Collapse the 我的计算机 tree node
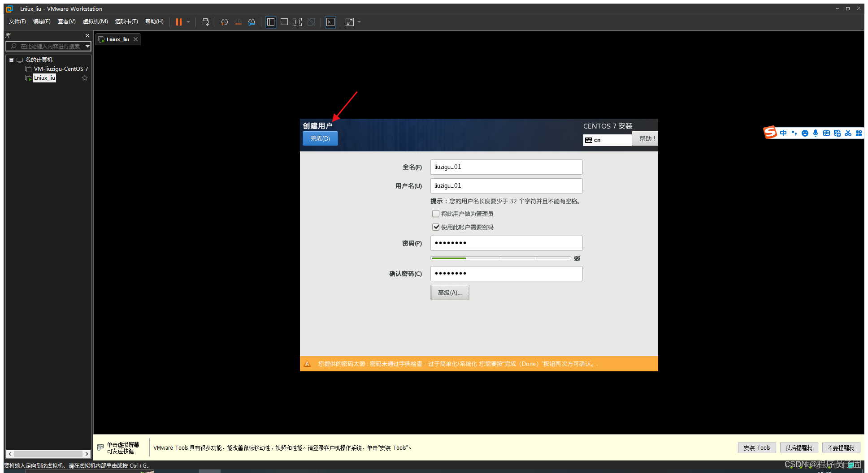 [11, 60]
